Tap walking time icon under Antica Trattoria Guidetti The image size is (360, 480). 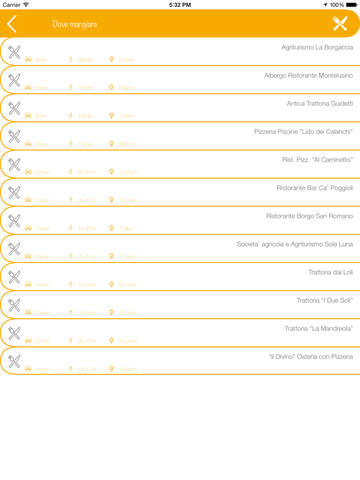[70, 116]
